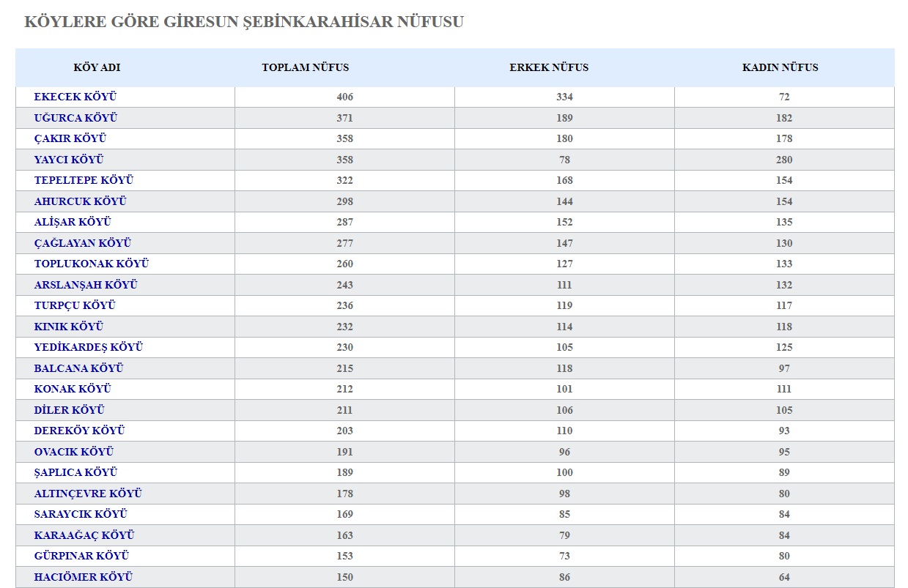The height and width of the screenshot is (588, 908).
Task: Click the KÖY ADI column header
Action: [x=97, y=67]
